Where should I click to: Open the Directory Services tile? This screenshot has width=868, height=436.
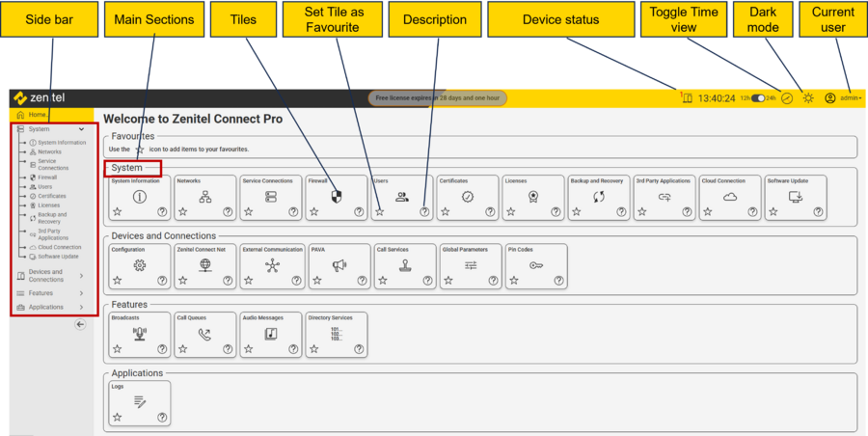(337, 335)
